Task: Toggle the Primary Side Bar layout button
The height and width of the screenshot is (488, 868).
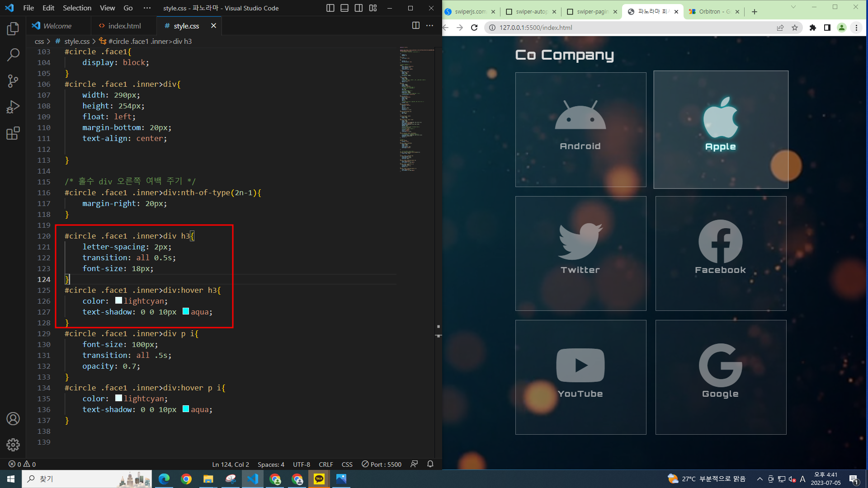Action: [x=330, y=8]
